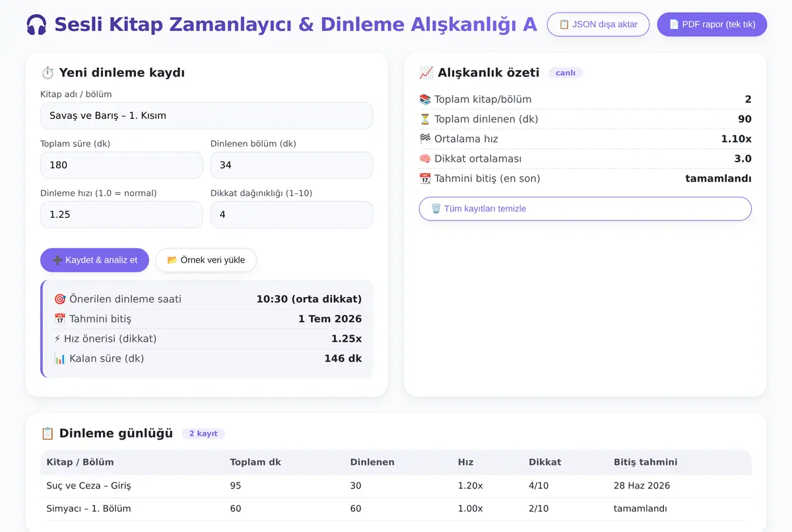792x532 pixels.
Task: Focus the Toplam süre (dk) field
Action: (121, 165)
